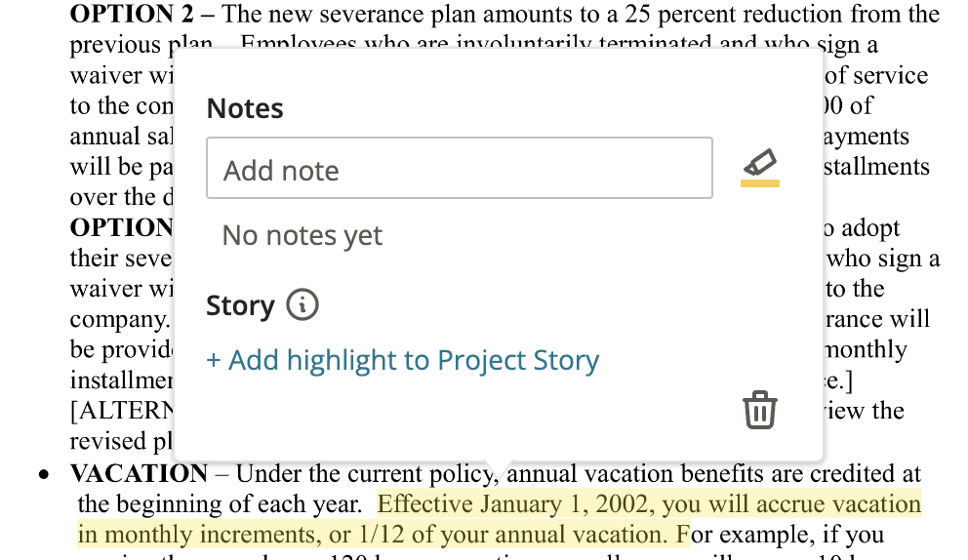Click the Notes heading
This screenshot has height=560, width=968.
[245, 108]
